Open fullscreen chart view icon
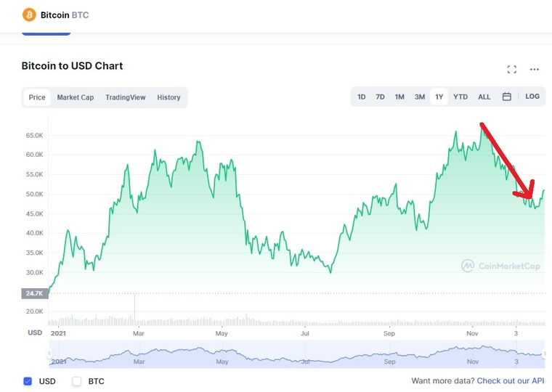 coord(512,69)
